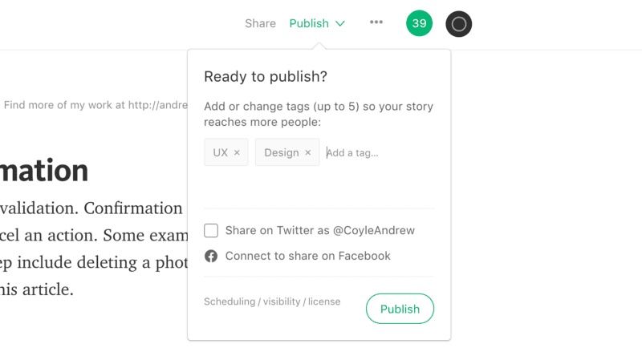Open the green 39 notifications badge
Screen dimensions: 642x364
tap(419, 23)
